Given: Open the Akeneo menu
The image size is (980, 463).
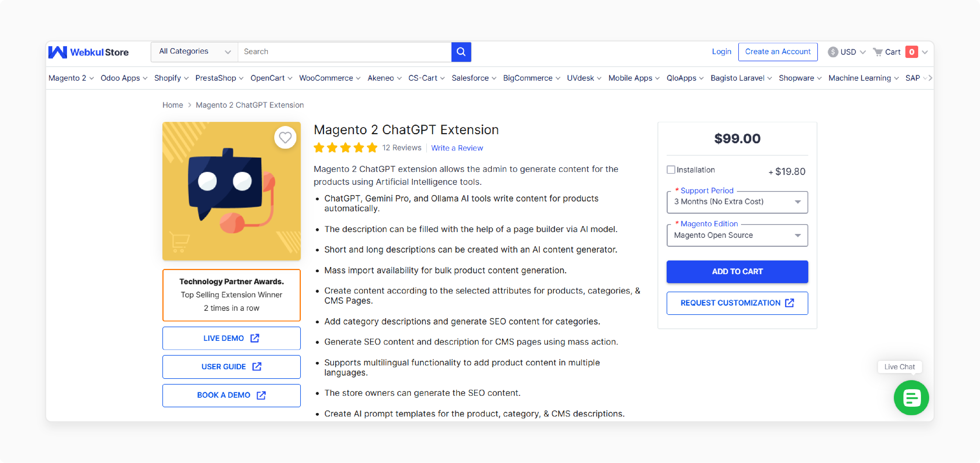Looking at the screenshot, I should [x=384, y=78].
